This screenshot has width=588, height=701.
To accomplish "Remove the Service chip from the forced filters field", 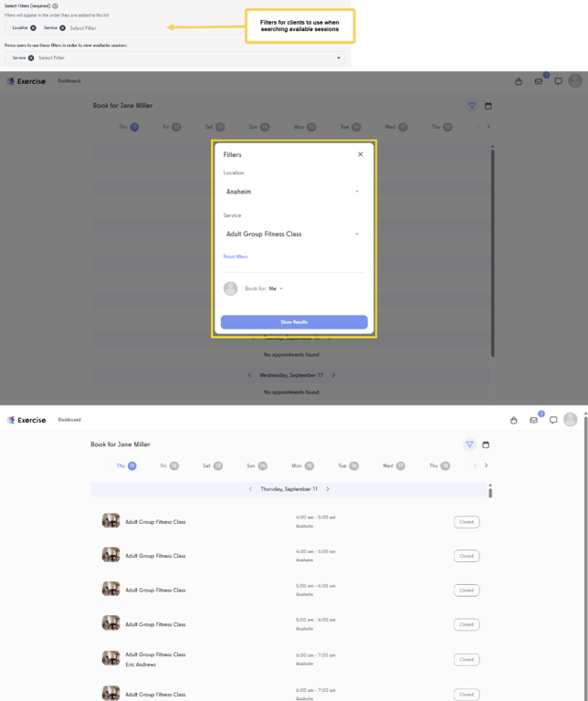I will (x=31, y=58).
